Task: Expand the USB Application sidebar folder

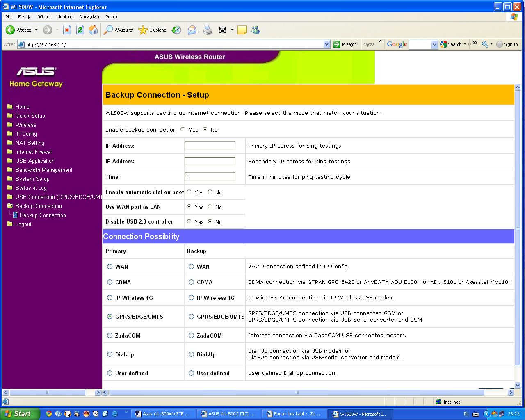Action: click(x=9, y=161)
